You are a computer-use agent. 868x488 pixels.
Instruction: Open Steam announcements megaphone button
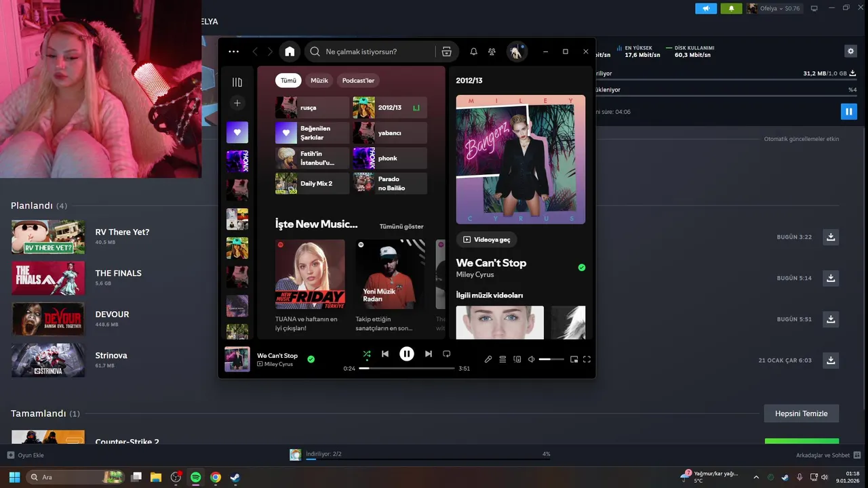(706, 8)
